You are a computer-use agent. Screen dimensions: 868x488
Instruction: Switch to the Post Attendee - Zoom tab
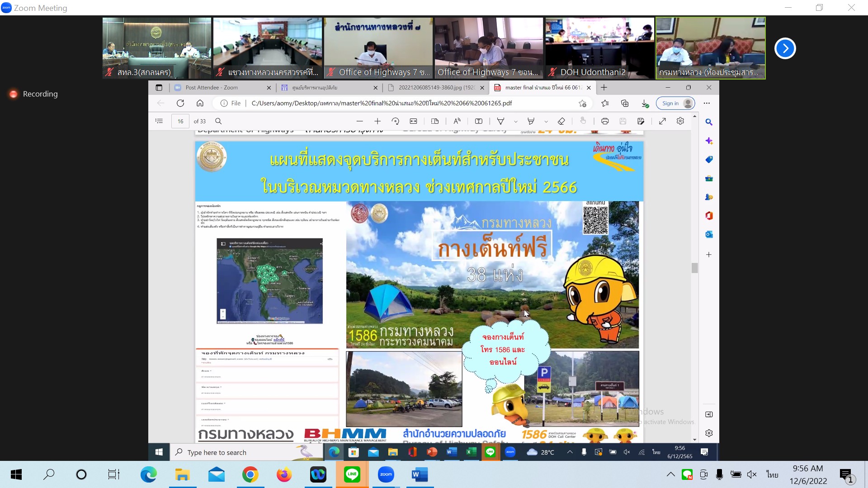tap(212, 88)
